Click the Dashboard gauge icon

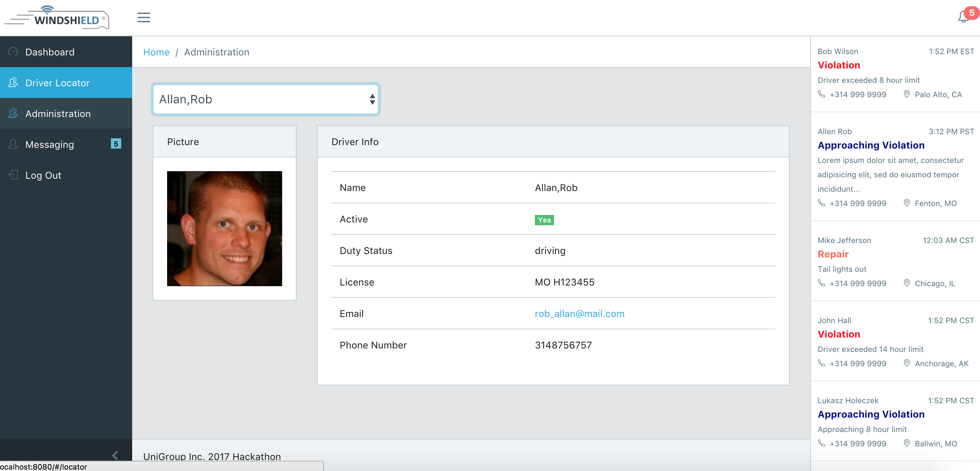pyautogui.click(x=13, y=52)
